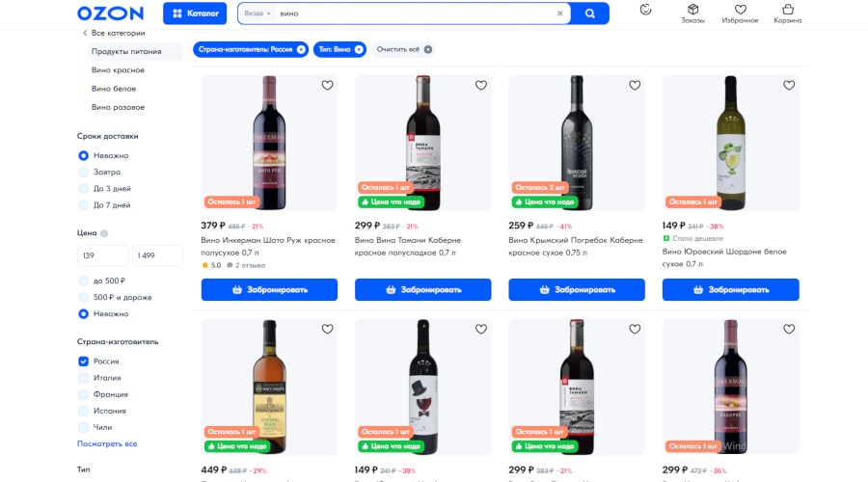The height and width of the screenshot is (482, 868).
Task: Add Инкерман Шато Руж wine to favorites
Action: [x=327, y=86]
